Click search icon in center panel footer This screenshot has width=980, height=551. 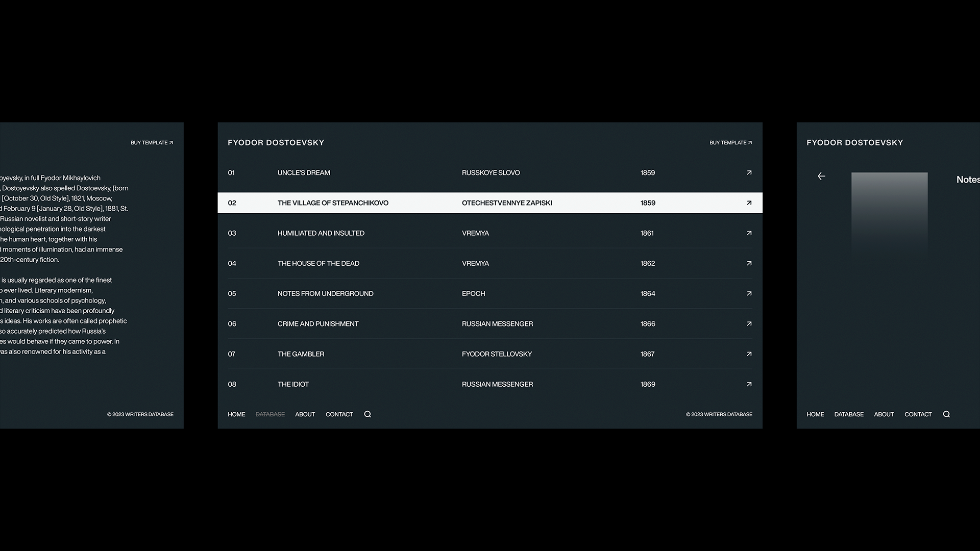click(367, 414)
